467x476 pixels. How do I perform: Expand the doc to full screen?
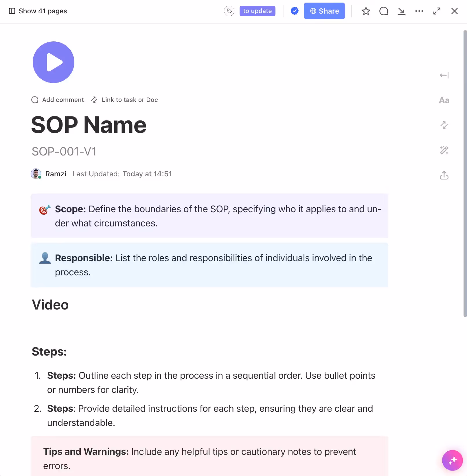[x=437, y=11]
